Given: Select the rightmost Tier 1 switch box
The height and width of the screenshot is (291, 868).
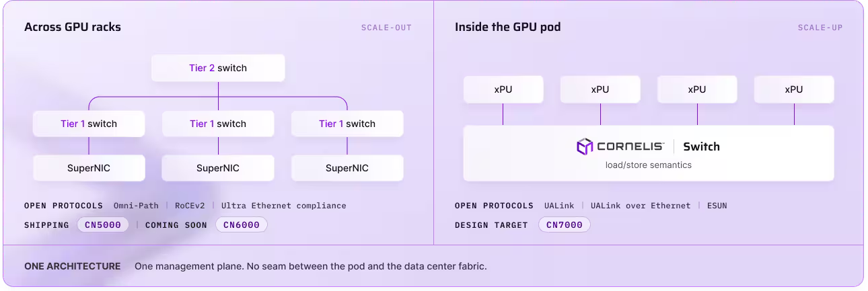Looking at the screenshot, I should click(347, 124).
